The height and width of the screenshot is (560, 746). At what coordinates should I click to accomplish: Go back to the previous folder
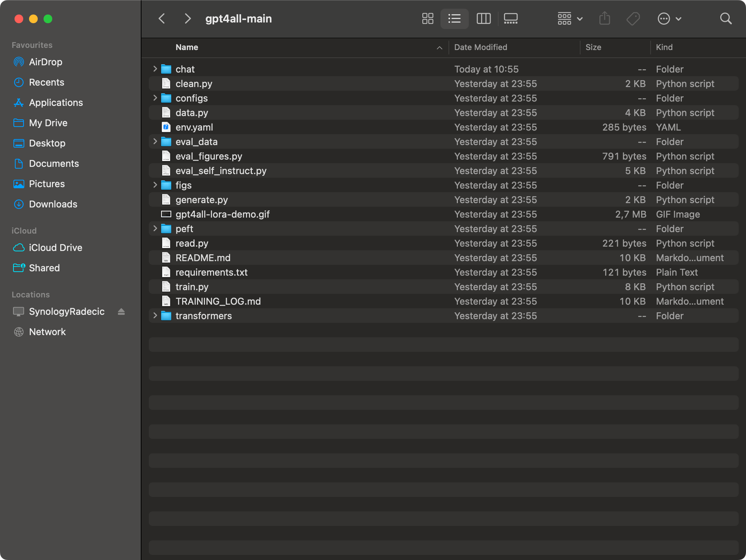(x=161, y=18)
